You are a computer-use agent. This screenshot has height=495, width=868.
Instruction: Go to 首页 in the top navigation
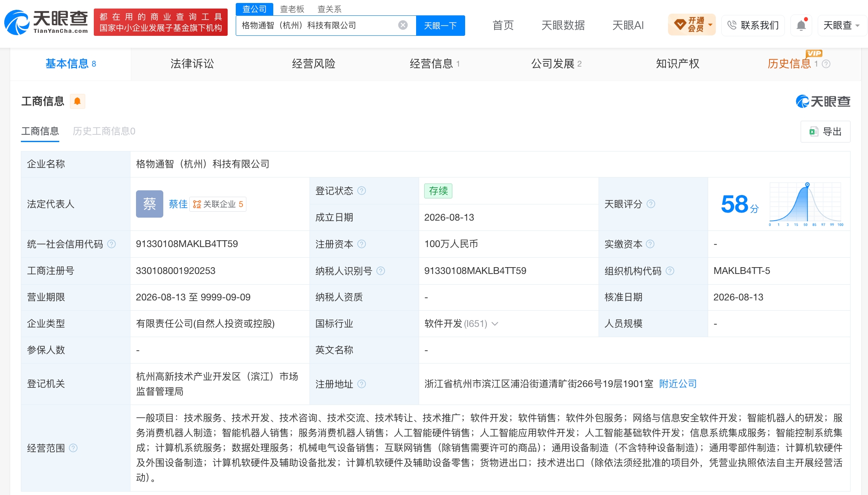(503, 25)
